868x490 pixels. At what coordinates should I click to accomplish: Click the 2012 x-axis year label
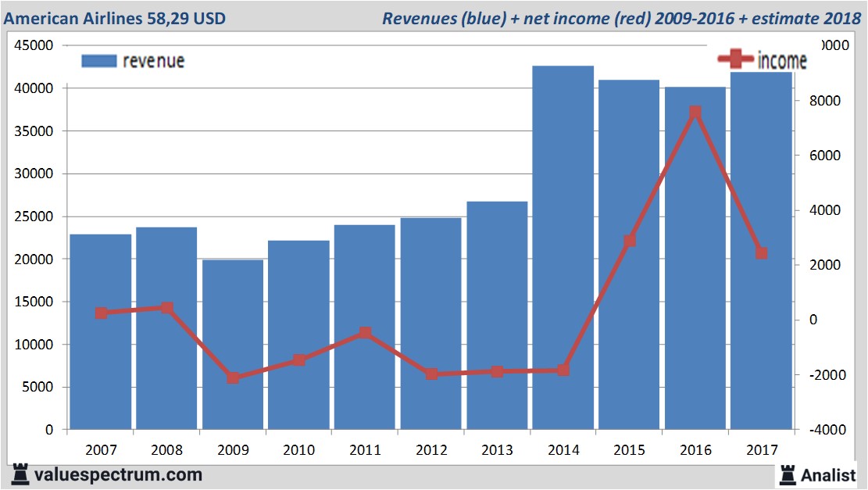430,450
